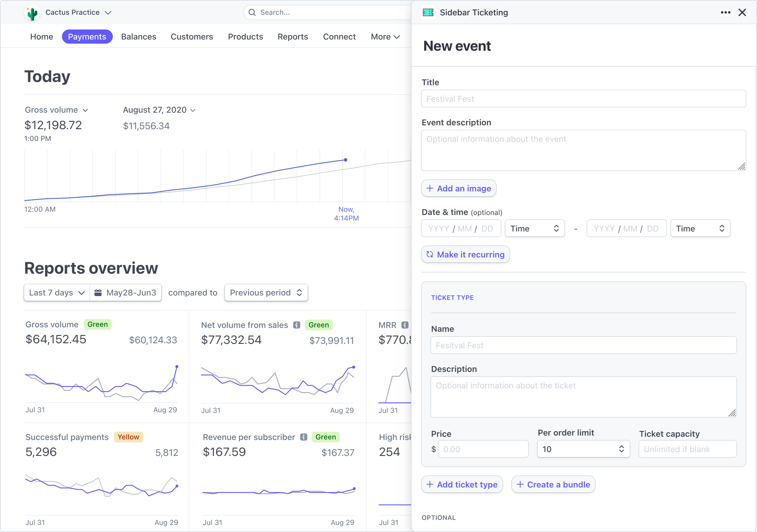Click the event Title input field

583,98
